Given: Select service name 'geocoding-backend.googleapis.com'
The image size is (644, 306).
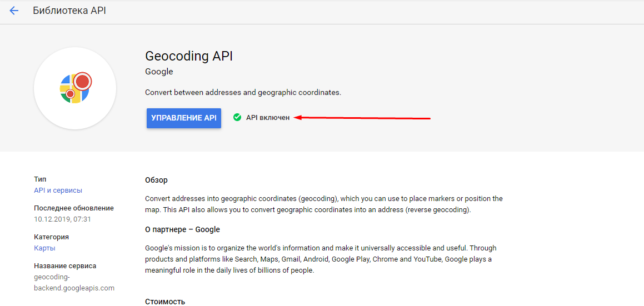Looking at the screenshot, I should click(74, 283).
